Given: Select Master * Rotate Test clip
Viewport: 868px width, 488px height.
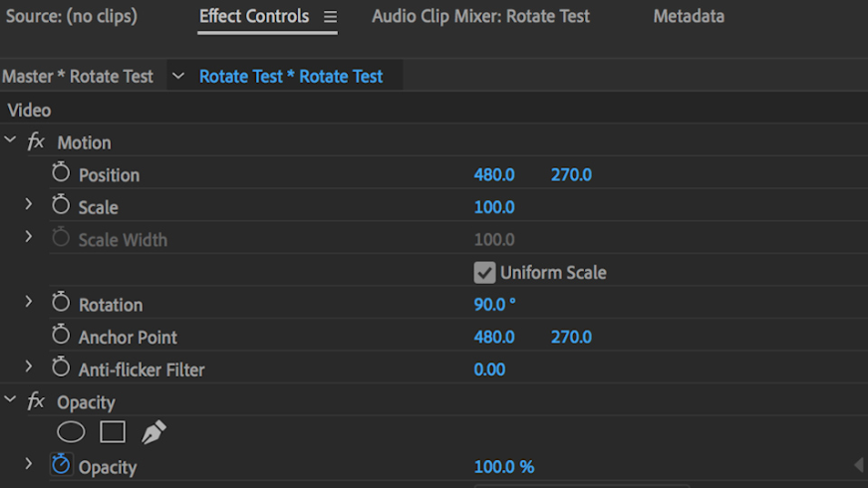Looking at the screenshot, I should [x=78, y=77].
